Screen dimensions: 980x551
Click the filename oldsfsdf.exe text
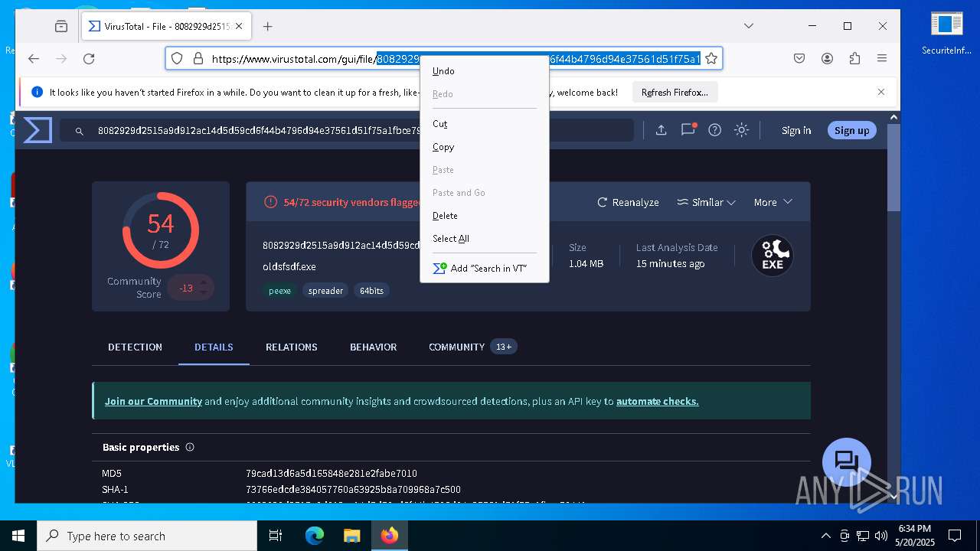click(x=289, y=266)
